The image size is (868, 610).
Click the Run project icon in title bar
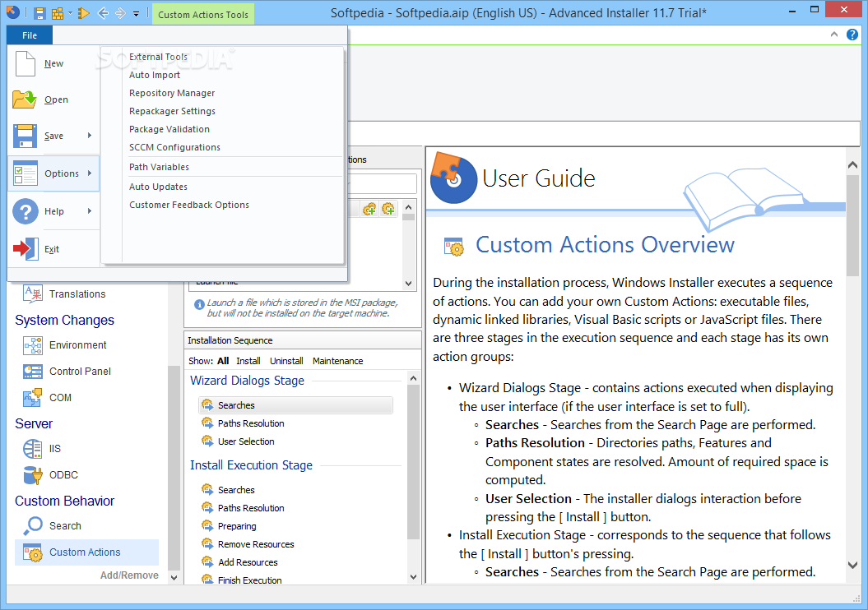pyautogui.click(x=84, y=12)
